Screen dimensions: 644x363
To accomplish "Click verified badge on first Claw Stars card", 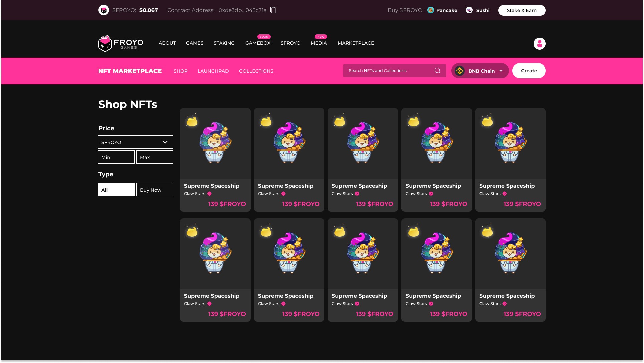I will coord(209,194).
